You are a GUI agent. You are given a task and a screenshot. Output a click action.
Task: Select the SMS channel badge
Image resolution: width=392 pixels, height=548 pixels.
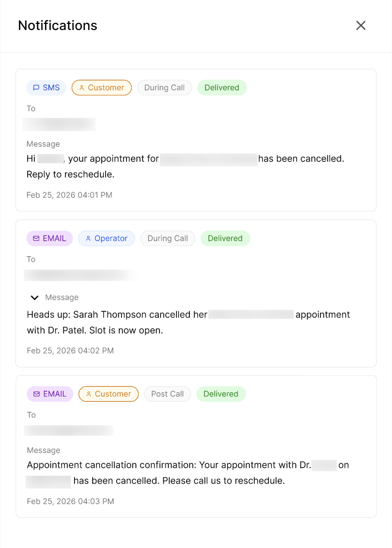pyautogui.click(x=47, y=88)
